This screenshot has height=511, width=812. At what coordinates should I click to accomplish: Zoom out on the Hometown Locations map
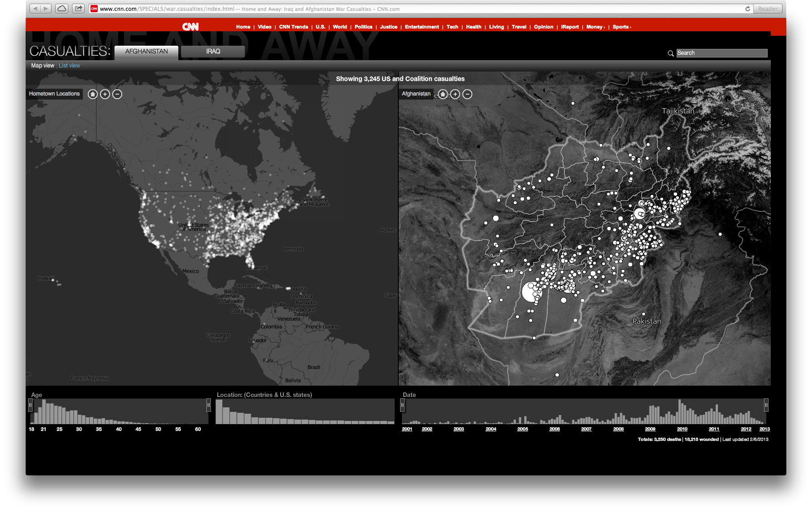(x=117, y=94)
